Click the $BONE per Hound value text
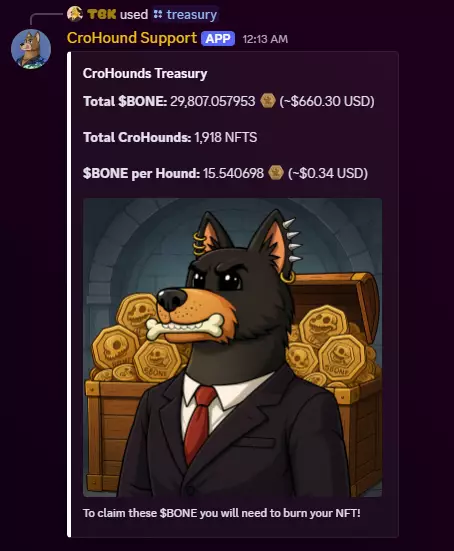454x551 pixels. (x=233, y=173)
